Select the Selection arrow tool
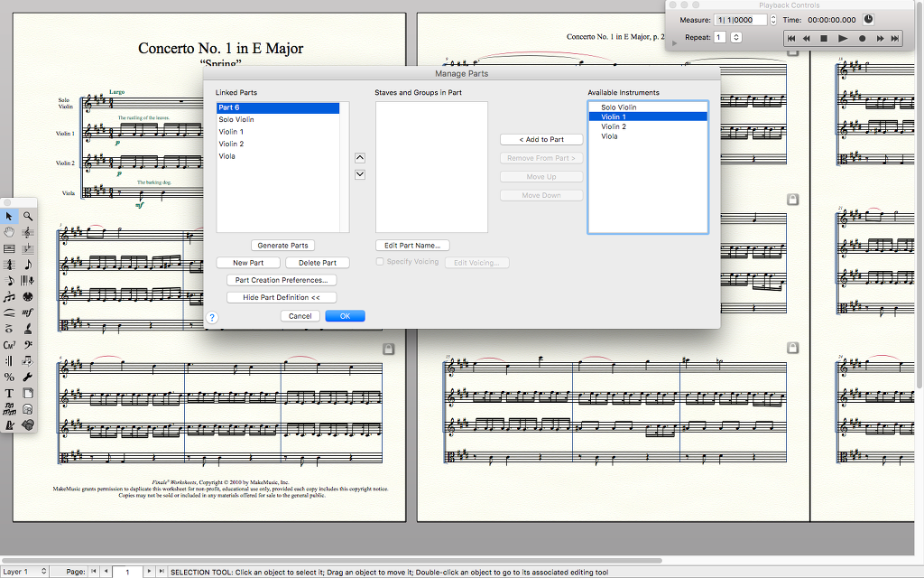Image resolution: width=924 pixels, height=578 pixels. (9, 217)
